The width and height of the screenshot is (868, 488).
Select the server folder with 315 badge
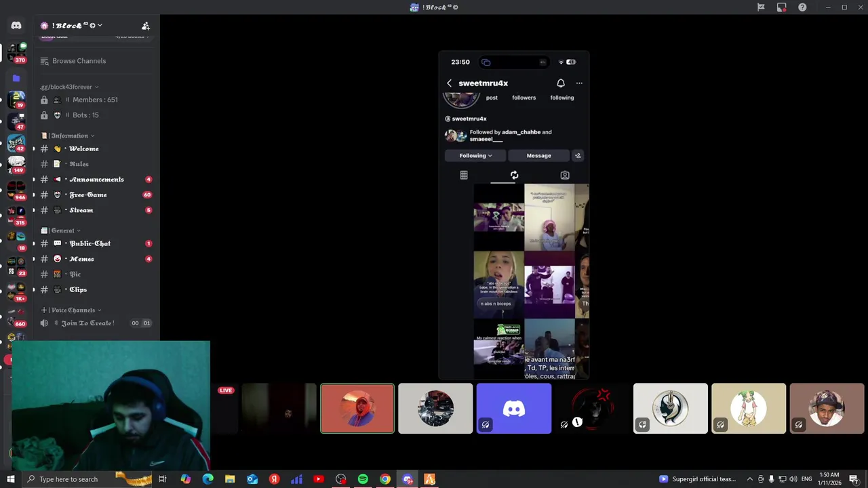16,217
